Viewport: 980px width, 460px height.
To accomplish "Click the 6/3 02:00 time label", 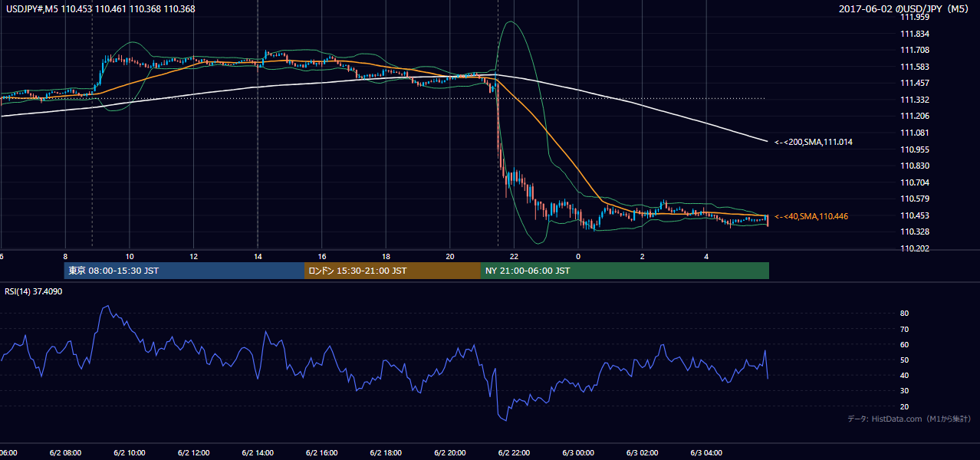I will (x=643, y=453).
